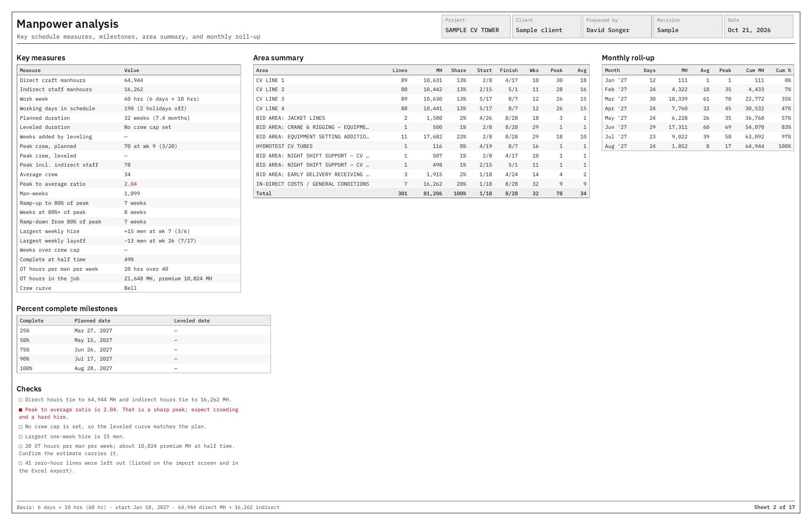Viewport: 812px width, 525px height.
Task: Click the IN-DIRECT COSTS / GENERAL CONDITIONS row
Action: point(421,184)
